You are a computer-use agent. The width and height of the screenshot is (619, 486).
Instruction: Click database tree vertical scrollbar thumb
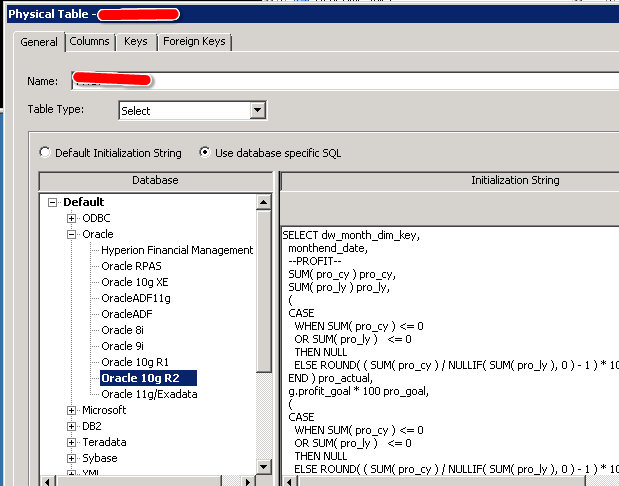tap(263, 291)
